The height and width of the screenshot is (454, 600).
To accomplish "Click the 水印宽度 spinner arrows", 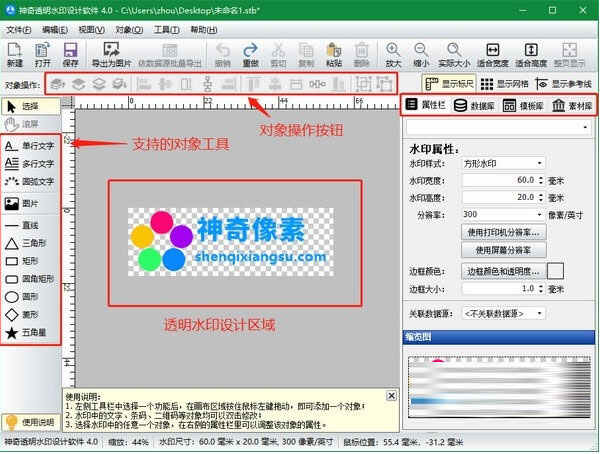I will [x=541, y=180].
